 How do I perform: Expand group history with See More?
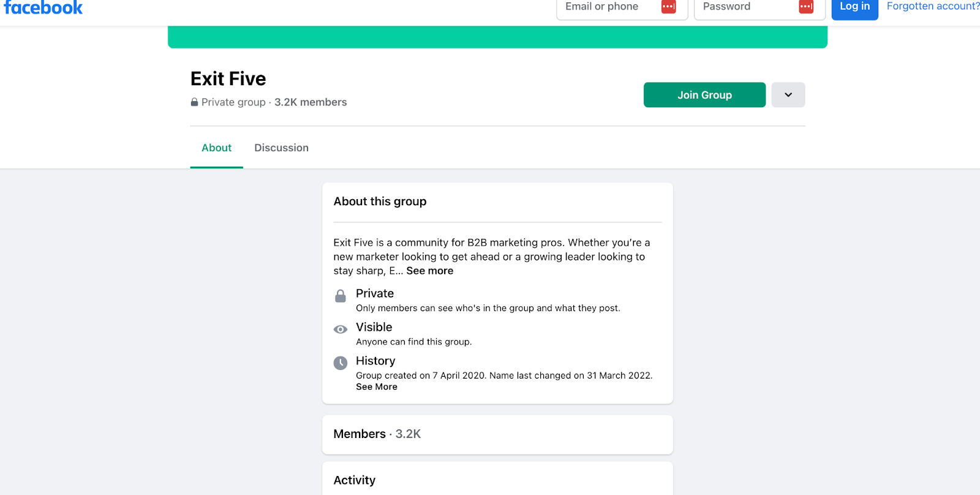coord(377,387)
